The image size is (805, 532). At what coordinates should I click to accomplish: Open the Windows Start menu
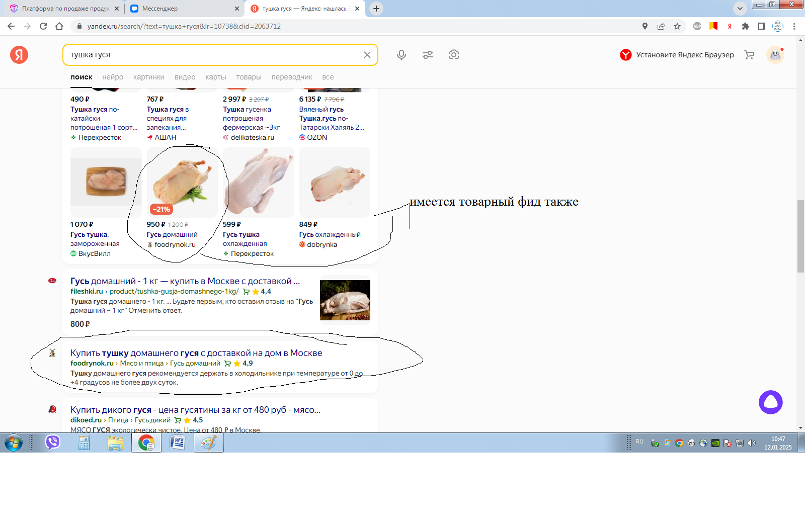[14, 442]
